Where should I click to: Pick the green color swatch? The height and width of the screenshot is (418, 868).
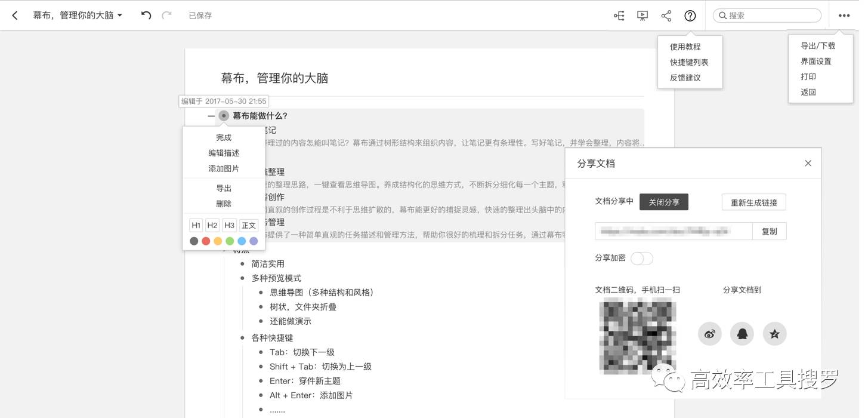(230, 241)
